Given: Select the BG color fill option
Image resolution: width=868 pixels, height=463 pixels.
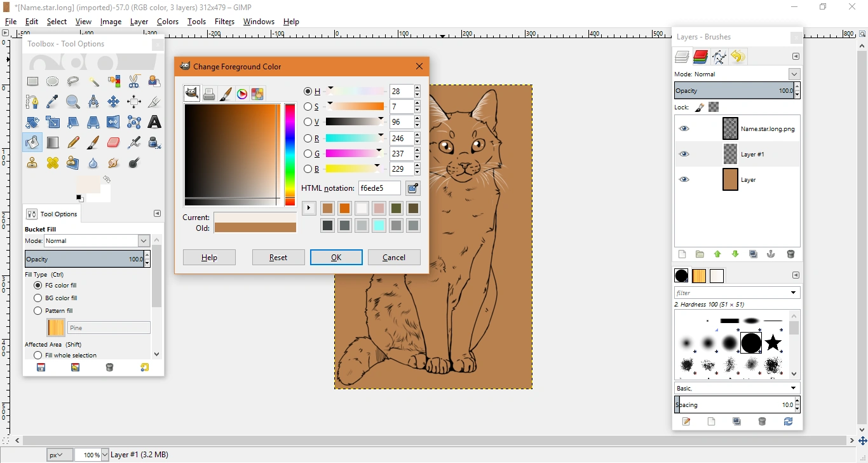Looking at the screenshot, I should point(38,298).
